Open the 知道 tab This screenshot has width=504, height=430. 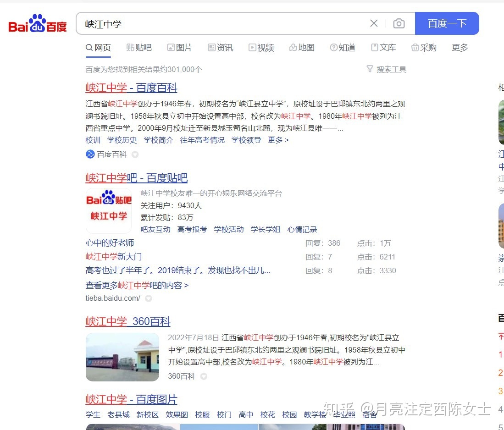coord(343,47)
